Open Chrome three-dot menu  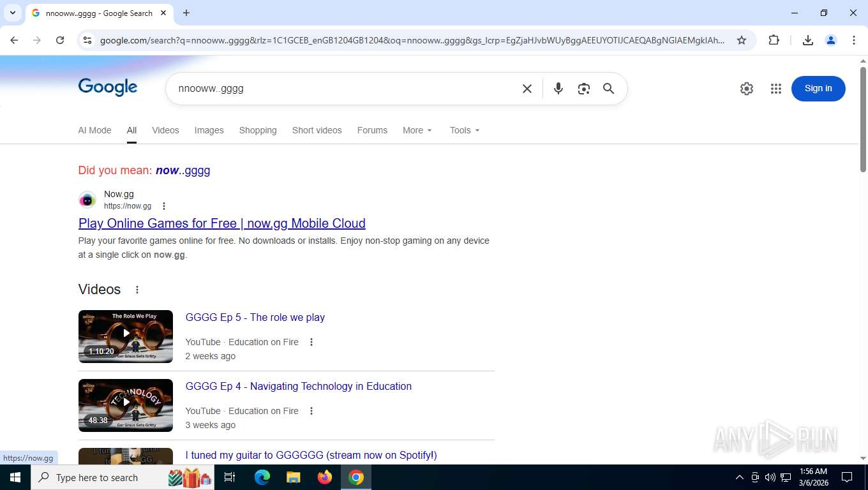(x=854, y=40)
